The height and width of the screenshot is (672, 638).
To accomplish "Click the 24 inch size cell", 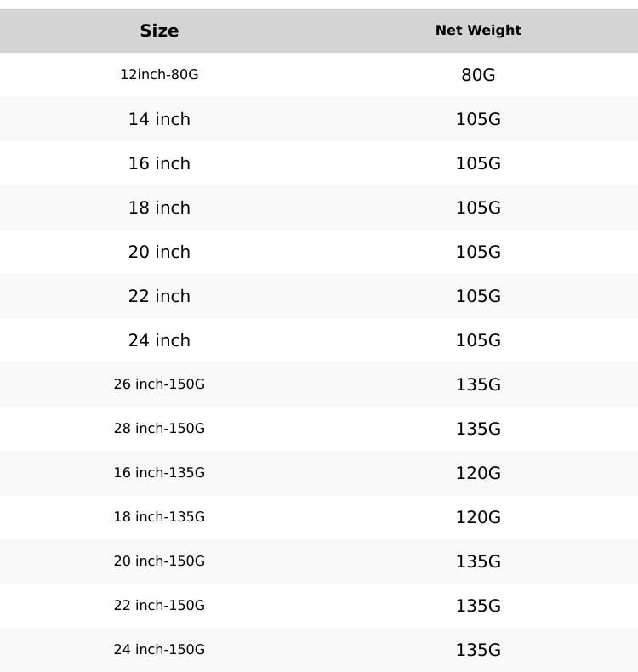I will [x=159, y=340].
